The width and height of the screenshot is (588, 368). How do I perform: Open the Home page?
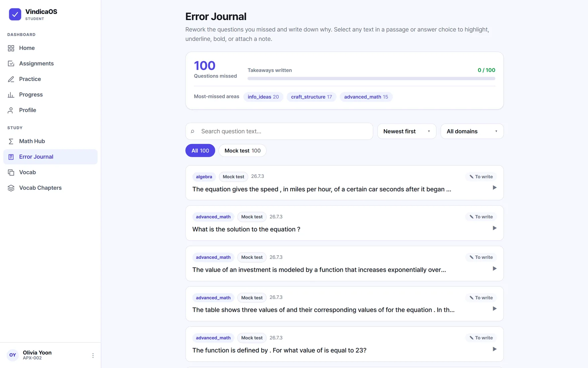(x=50, y=48)
